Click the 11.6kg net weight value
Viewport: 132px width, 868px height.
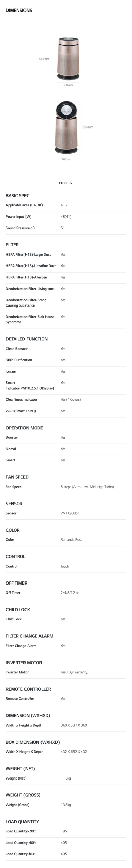pos(66,778)
